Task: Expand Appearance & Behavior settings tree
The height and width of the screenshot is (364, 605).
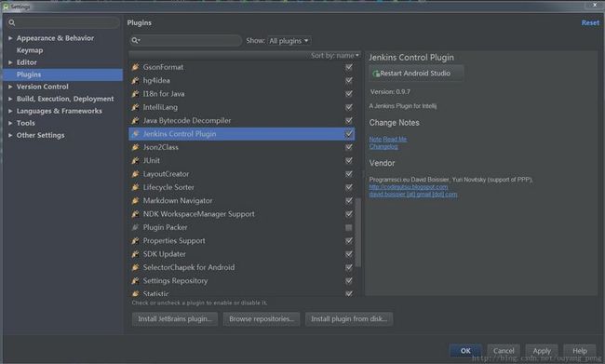Action: point(10,38)
